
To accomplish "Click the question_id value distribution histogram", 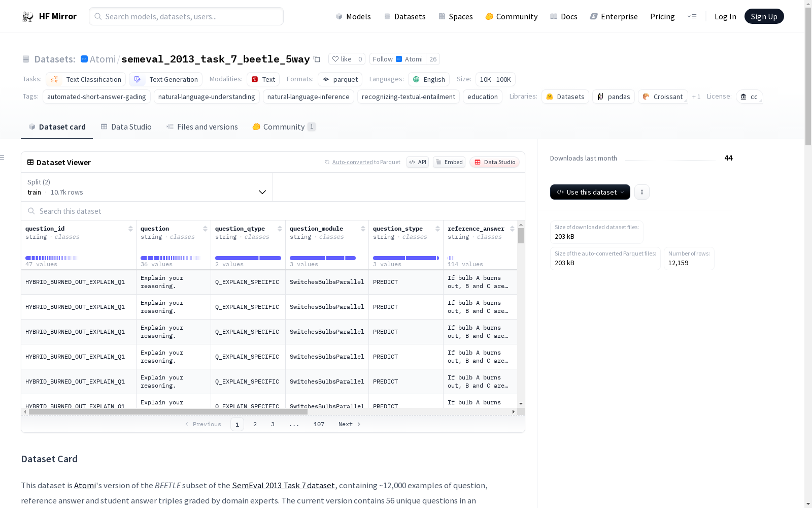I will coord(53,258).
